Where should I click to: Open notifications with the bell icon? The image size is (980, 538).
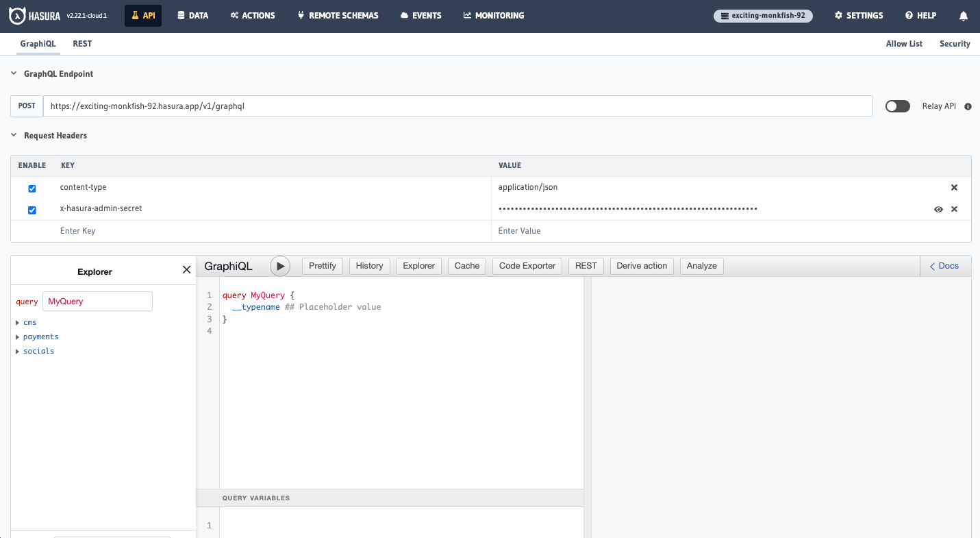[x=964, y=15]
